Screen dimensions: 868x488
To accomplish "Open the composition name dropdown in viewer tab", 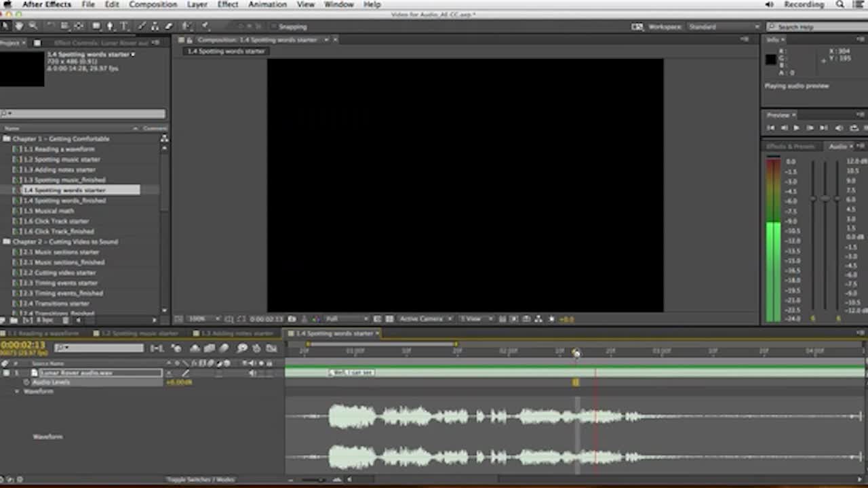I will [326, 40].
